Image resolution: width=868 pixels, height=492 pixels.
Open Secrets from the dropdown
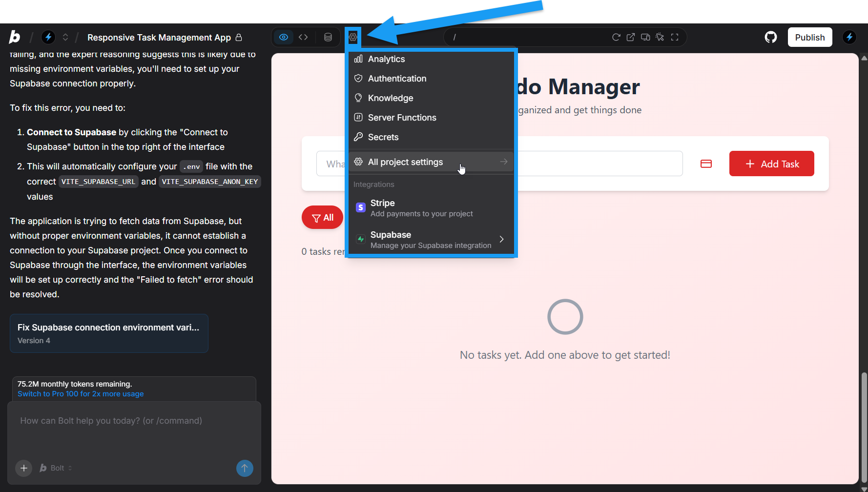[431, 137]
